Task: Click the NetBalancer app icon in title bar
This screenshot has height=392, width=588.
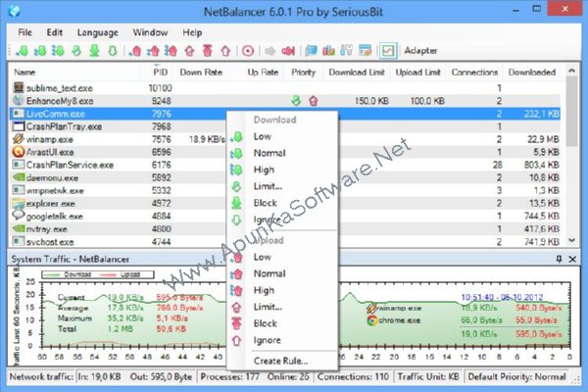Action: [x=14, y=11]
